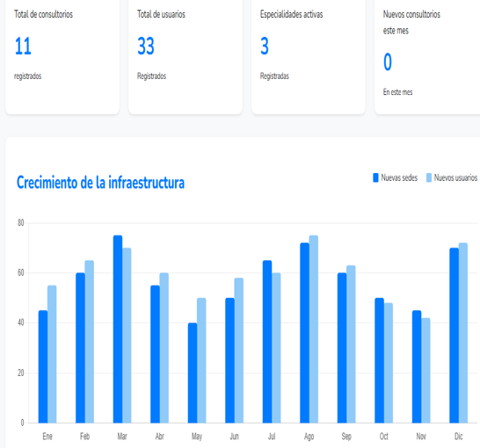480x448 pixels.
Task: Click the Oct month axis label
Action: click(384, 436)
